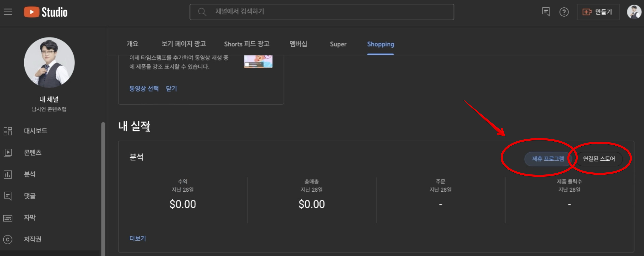This screenshot has width=644, height=256.
Task: Click the 동영상 선택 link
Action: 144,89
